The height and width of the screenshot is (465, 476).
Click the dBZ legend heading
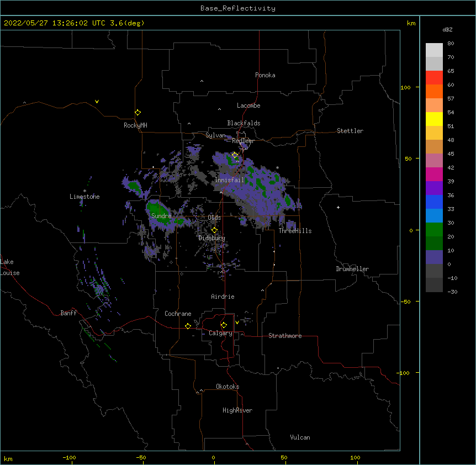pyautogui.click(x=447, y=29)
